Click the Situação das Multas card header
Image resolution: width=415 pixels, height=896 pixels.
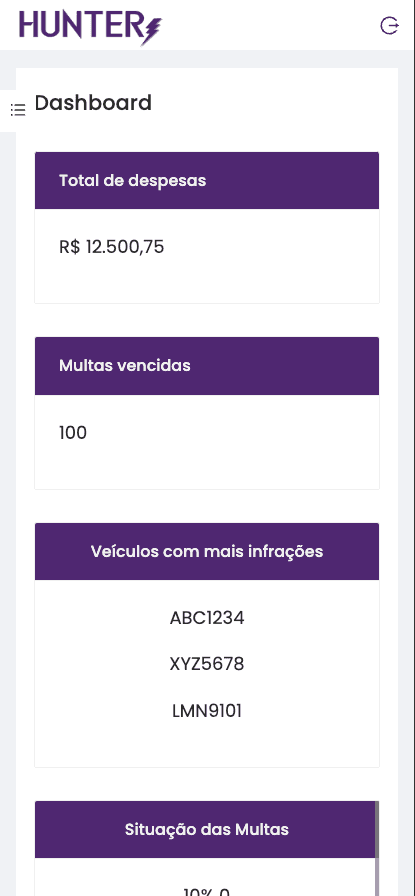click(205, 829)
